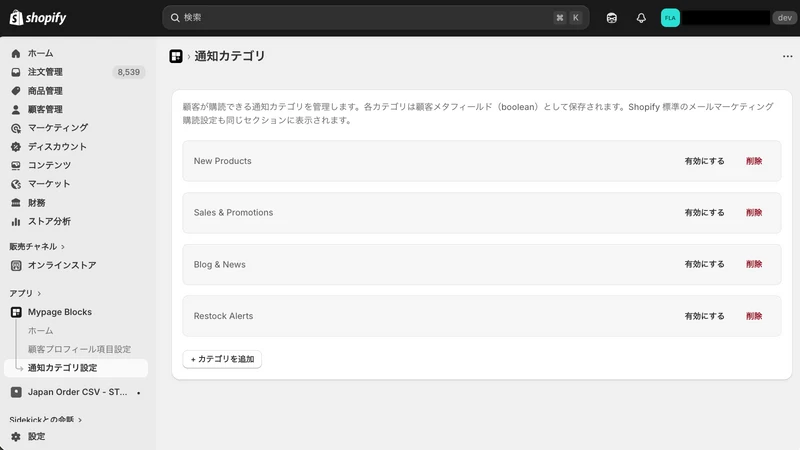Screen dimensions: 800x450
Task: Click the 8,539 orders count badge
Action: pos(129,72)
